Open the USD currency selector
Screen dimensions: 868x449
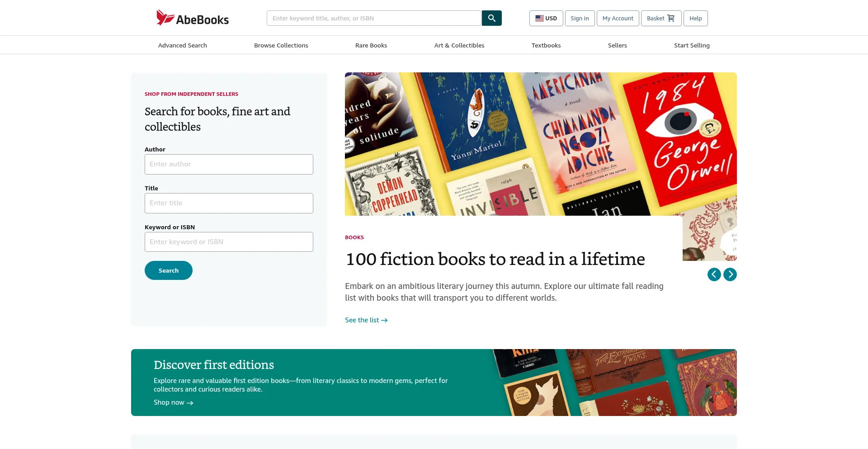tap(546, 19)
